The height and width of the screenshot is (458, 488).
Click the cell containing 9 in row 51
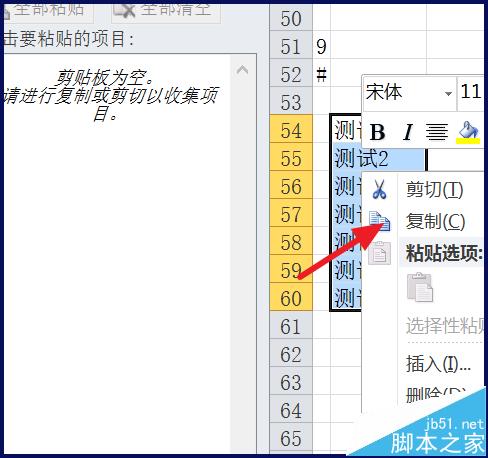(x=321, y=46)
